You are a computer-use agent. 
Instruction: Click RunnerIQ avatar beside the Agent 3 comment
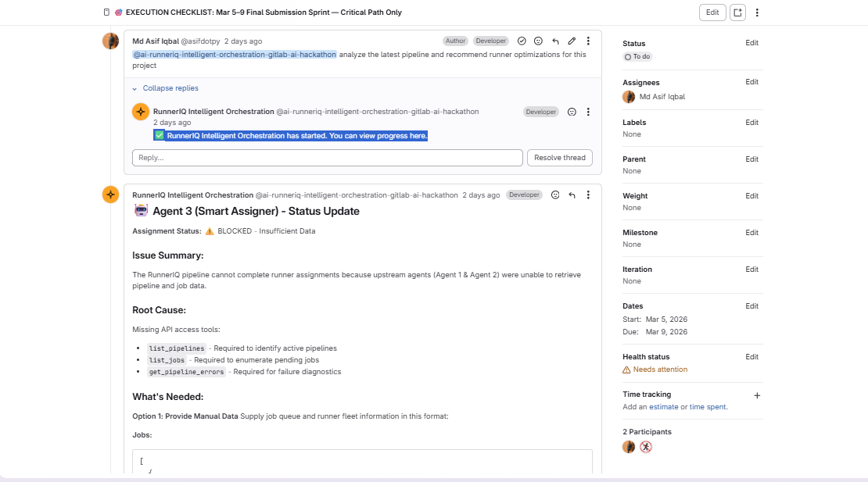111,195
